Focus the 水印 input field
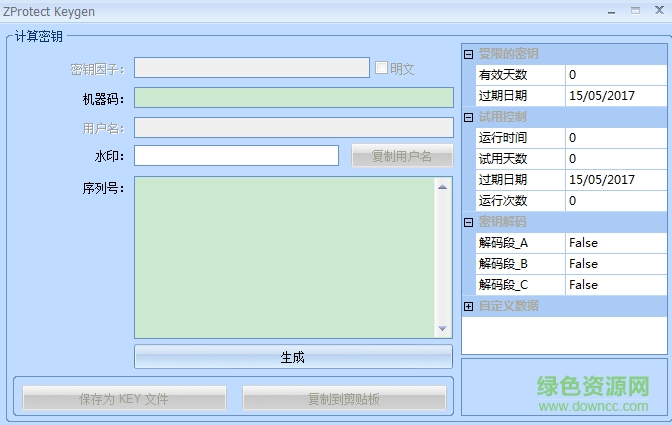 [x=237, y=156]
